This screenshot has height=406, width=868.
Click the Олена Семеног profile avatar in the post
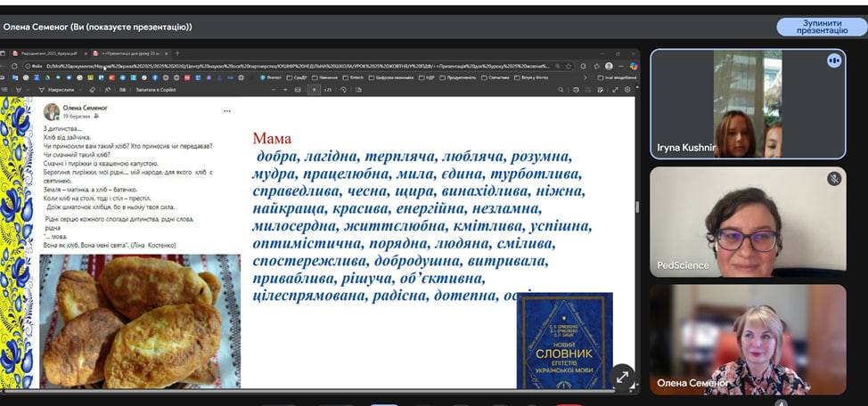coord(52,111)
